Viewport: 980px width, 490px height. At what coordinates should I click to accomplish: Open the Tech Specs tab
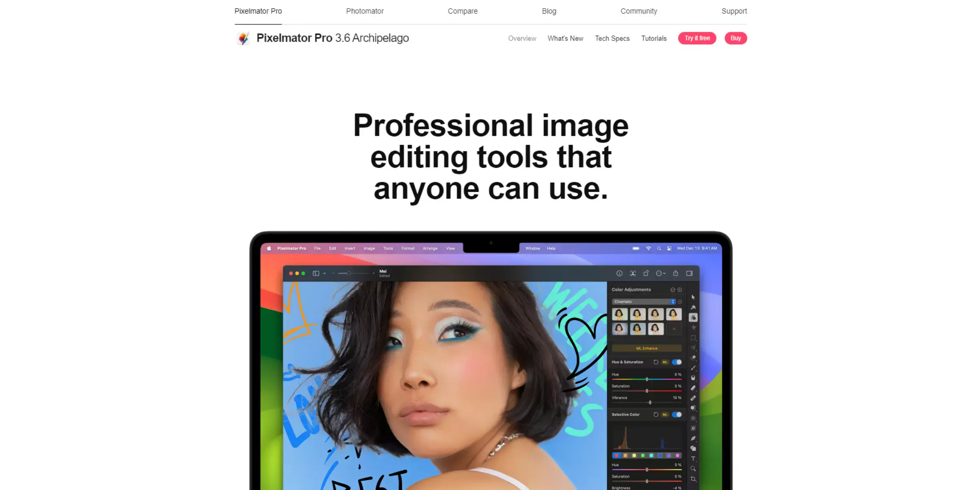pos(612,38)
